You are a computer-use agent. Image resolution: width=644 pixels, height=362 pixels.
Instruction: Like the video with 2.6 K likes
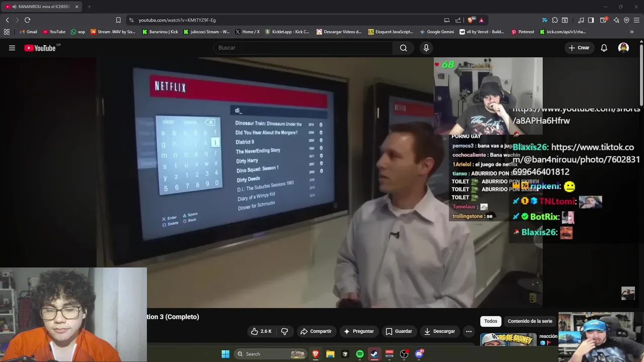click(261, 331)
